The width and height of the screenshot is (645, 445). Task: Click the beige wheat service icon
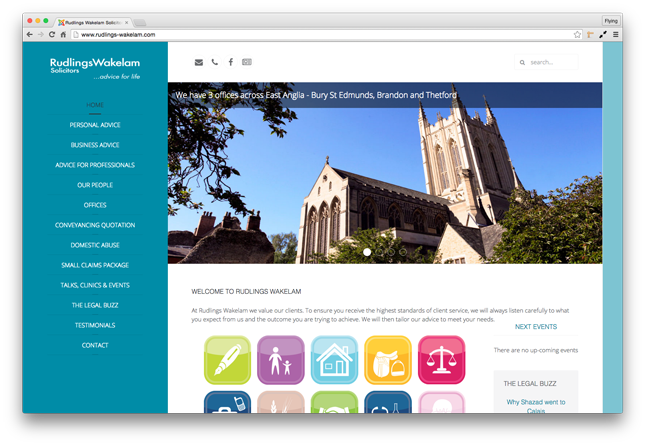pyautogui.click(x=281, y=402)
